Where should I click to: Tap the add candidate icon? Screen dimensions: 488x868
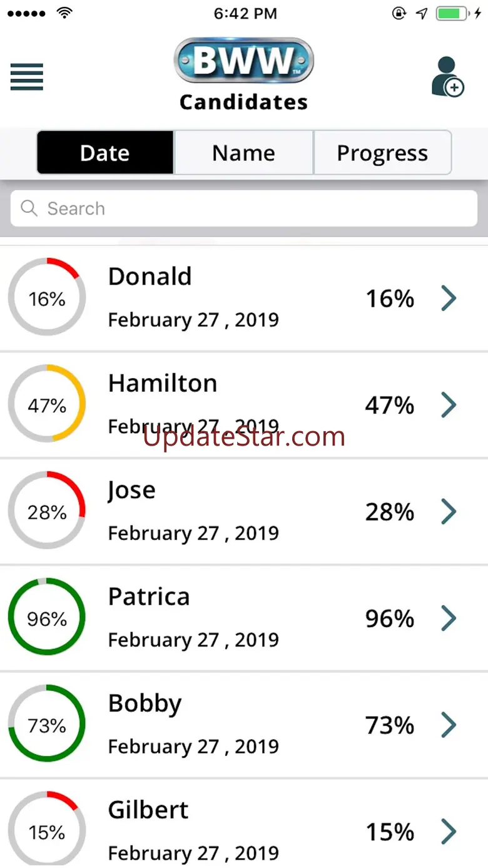447,78
